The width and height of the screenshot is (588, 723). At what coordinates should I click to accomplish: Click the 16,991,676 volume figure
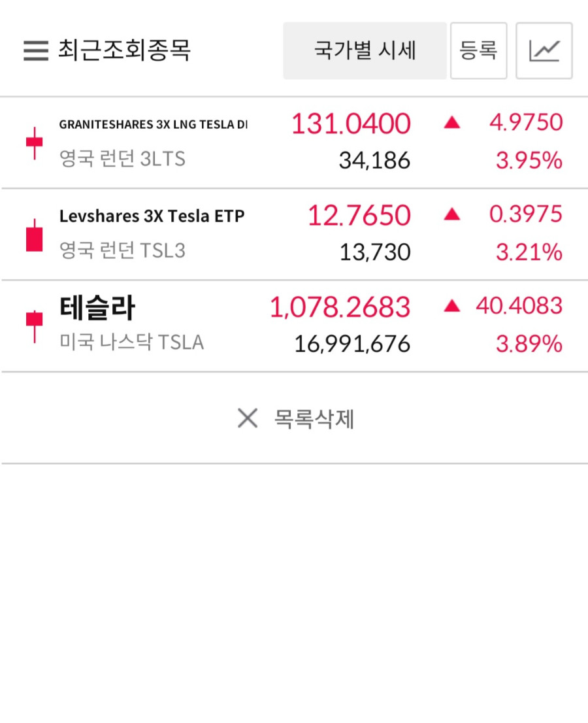(x=353, y=344)
